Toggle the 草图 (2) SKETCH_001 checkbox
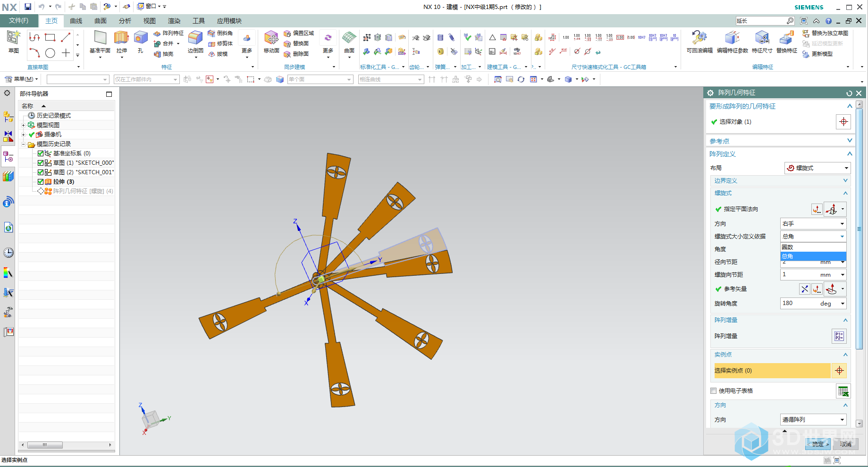868x467 pixels. click(x=41, y=172)
